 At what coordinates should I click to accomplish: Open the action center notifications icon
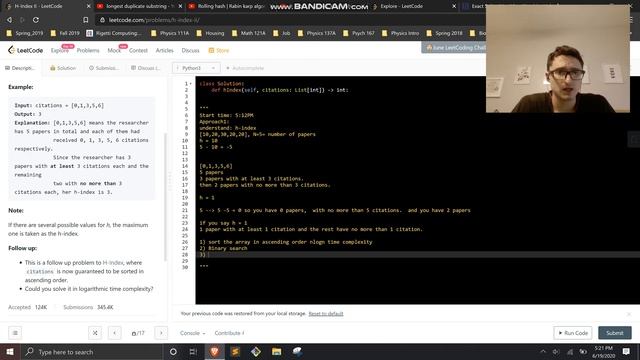coord(626,351)
